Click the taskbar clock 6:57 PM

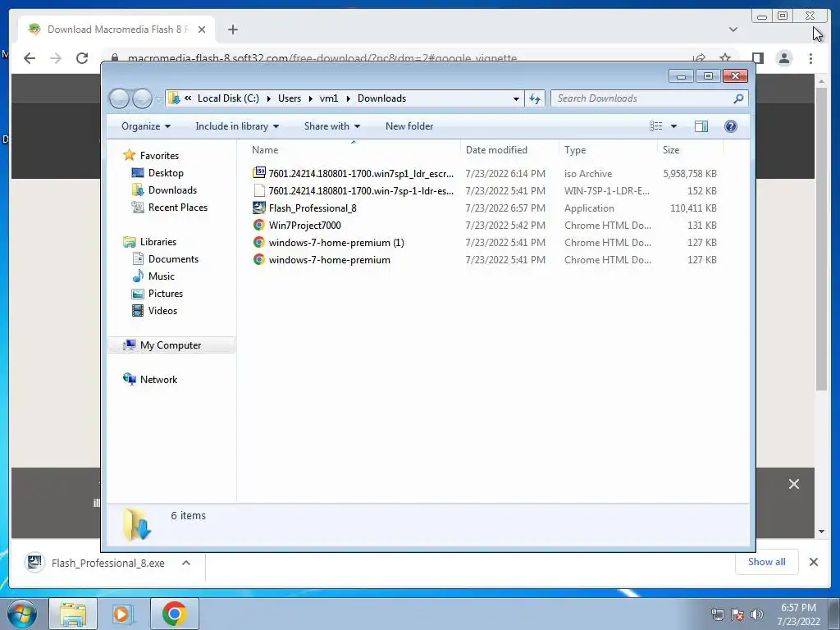(798, 608)
